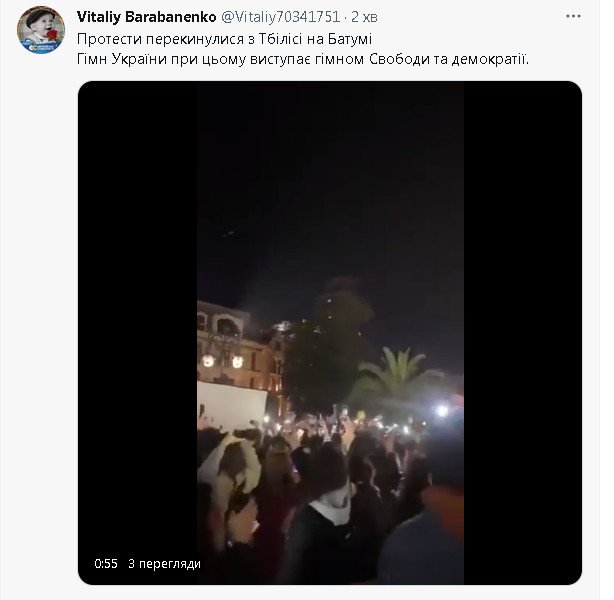
Task: Open Vitaliy Barabanenko's profile avatar
Action: (x=40, y=32)
